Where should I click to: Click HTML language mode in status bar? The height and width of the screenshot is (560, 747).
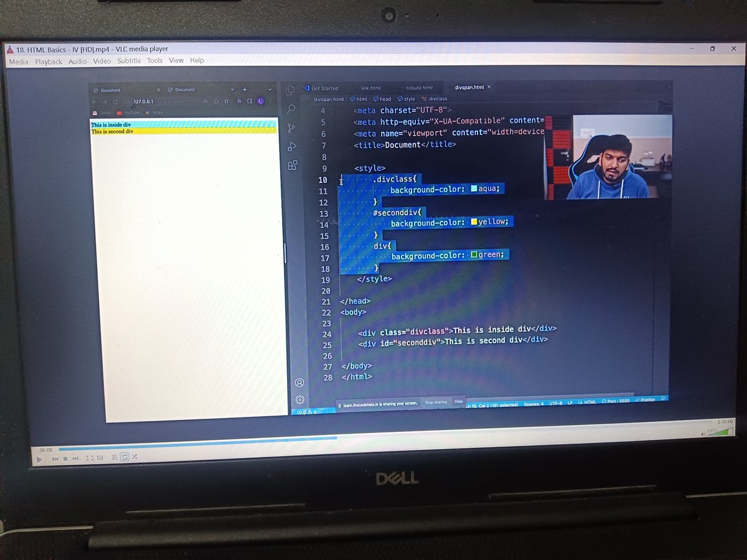(588, 403)
